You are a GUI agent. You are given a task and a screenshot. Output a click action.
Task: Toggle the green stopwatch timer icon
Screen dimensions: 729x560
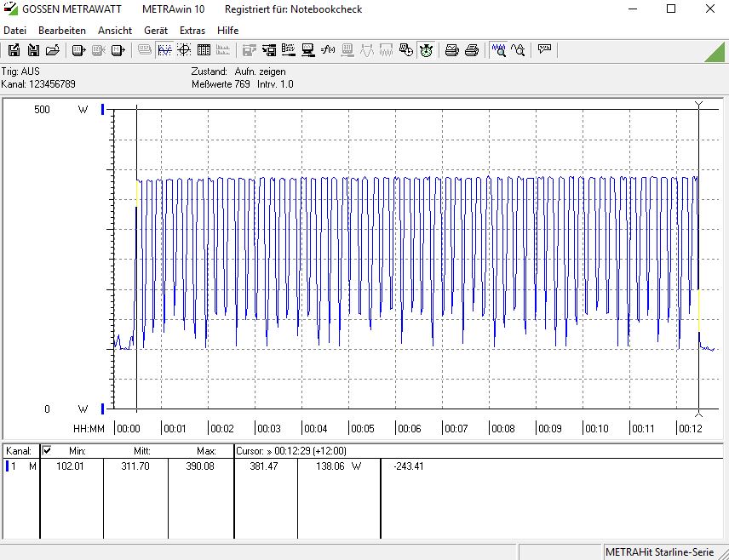click(426, 50)
